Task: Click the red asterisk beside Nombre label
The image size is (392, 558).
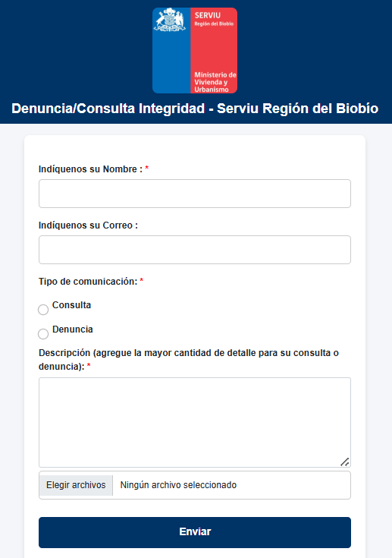Action: pyautogui.click(x=147, y=168)
